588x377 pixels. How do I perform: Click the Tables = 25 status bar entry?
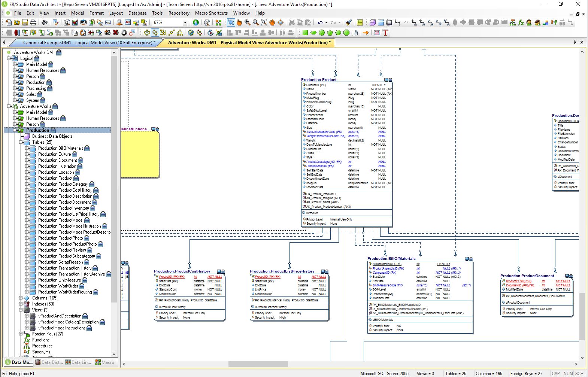pyautogui.click(x=455, y=373)
